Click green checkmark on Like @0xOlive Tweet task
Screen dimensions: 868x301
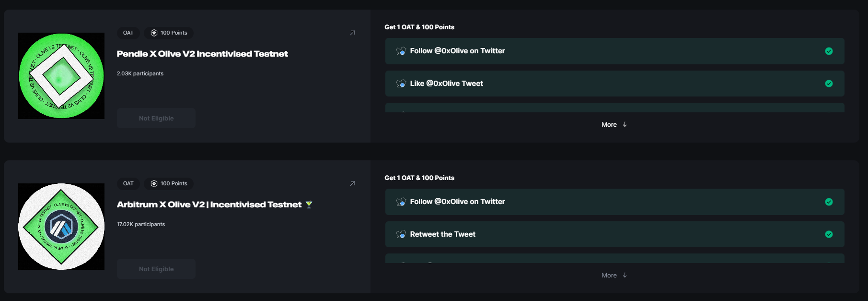(829, 84)
